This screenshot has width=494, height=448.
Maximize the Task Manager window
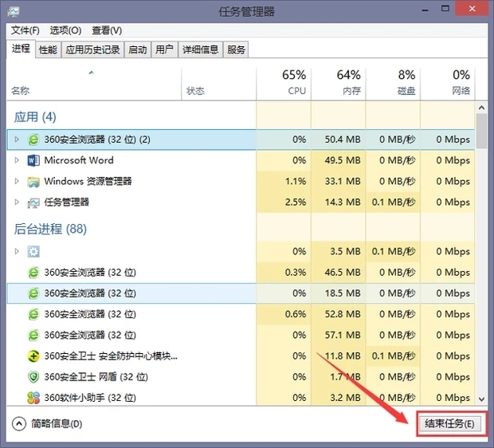445,9
